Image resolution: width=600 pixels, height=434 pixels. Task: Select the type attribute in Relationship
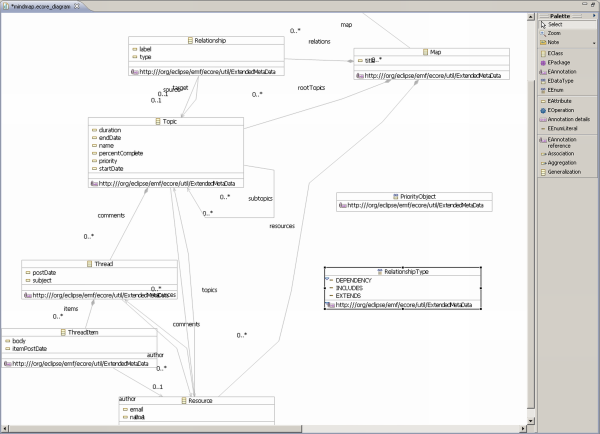[142, 57]
